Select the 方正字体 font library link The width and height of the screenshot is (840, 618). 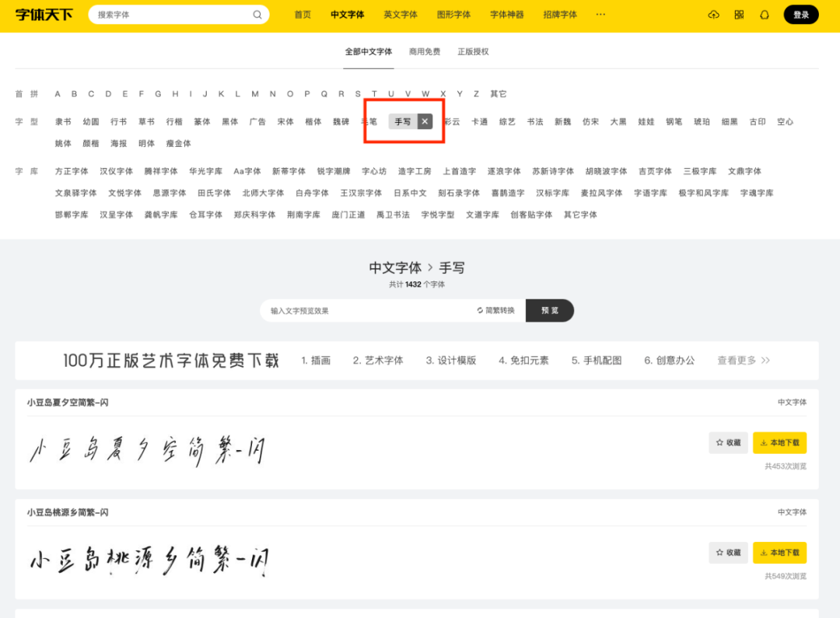pos(72,171)
